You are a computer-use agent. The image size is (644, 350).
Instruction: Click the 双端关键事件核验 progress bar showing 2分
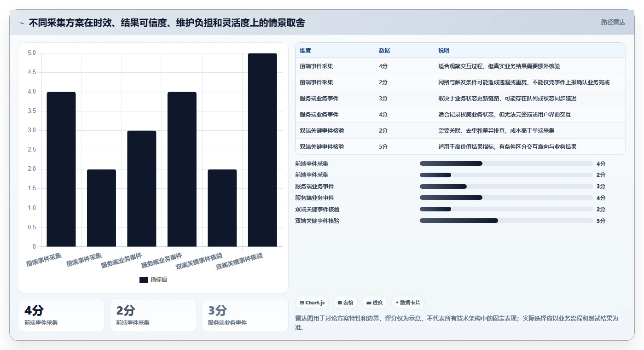506,209
